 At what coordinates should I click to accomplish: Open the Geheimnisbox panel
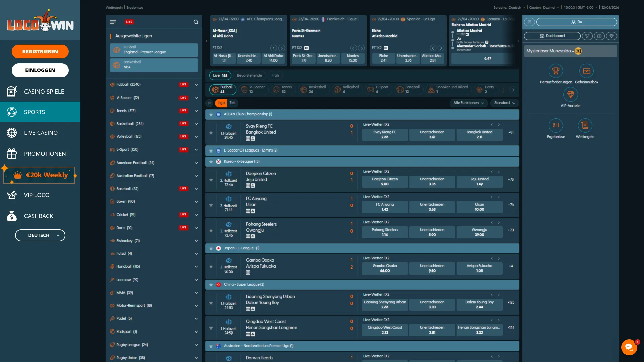(586, 71)
